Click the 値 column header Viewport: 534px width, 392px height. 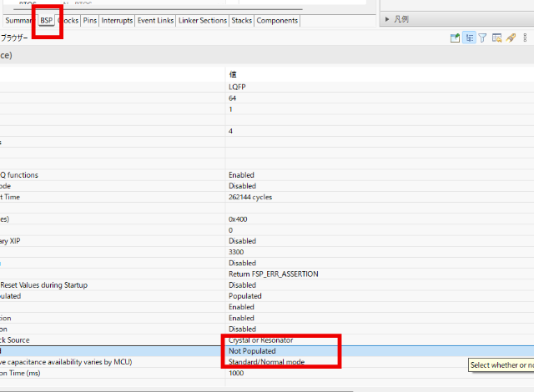coord(233,74)
